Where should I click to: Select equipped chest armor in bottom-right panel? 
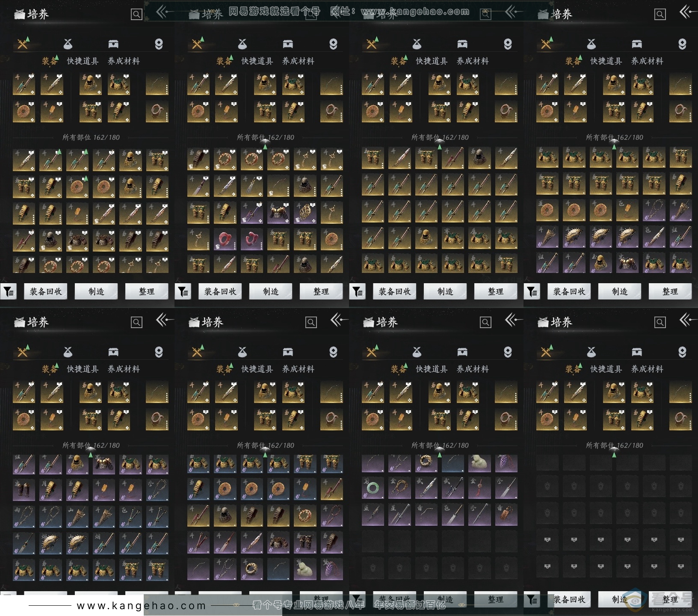pyautogui.click(x=642, y=392)
